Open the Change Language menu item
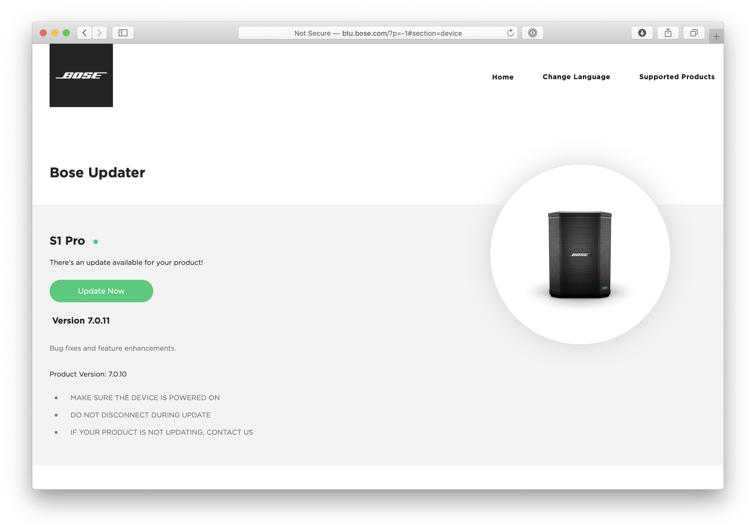This screenshot has width=756, height=532. (576, 77)
